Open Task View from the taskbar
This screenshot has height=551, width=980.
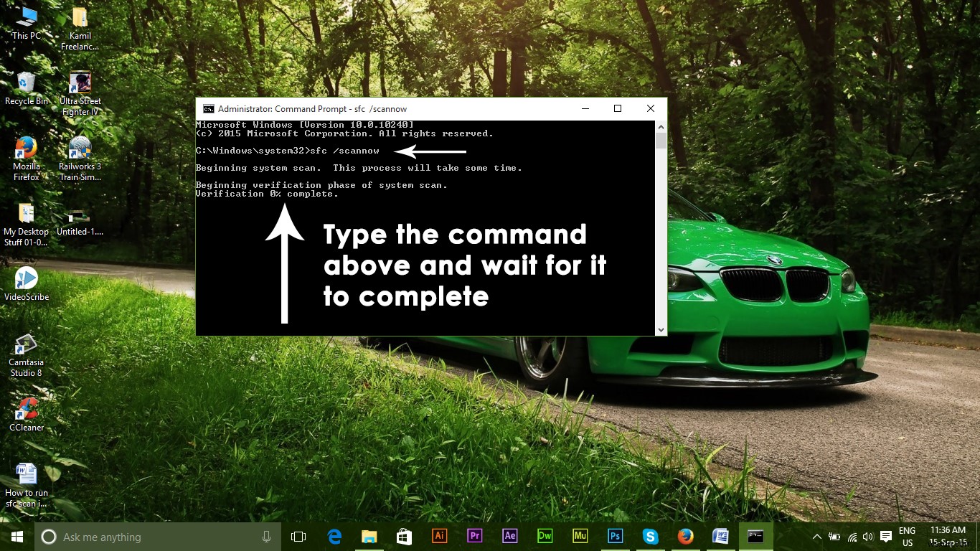(x=298, y=537)
